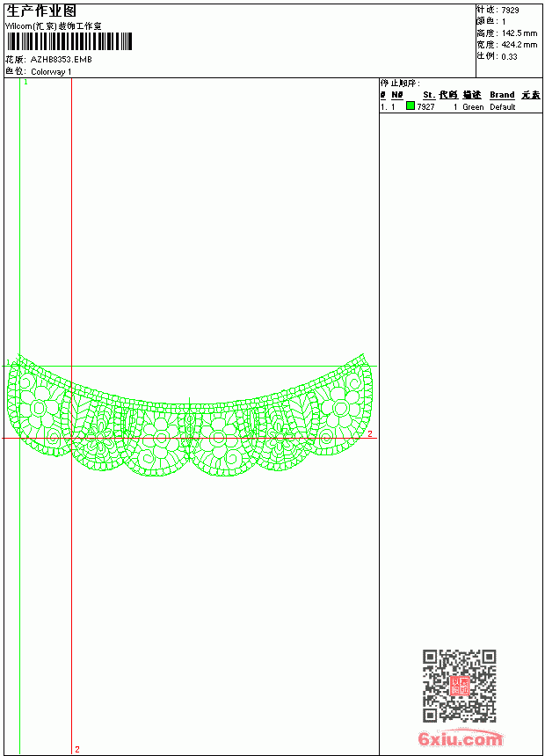
Task: Click the 6xiu.com watermark logo
Action: [x=460, y=738]
